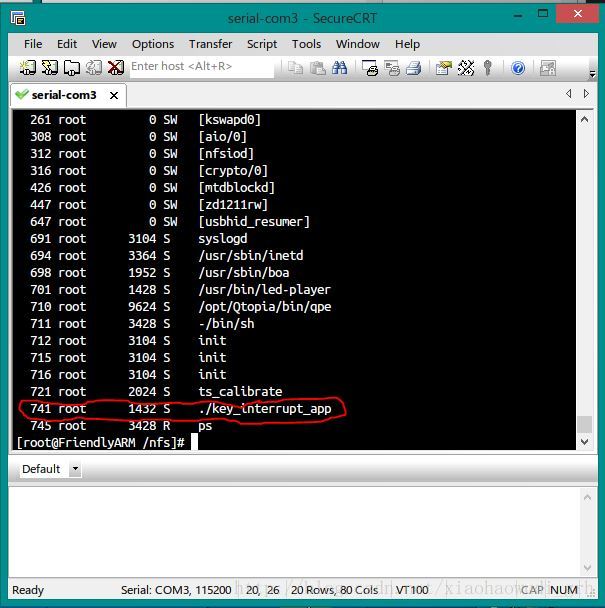The width and height of the screenshot is (605, 608).
Task: Click the /opt/Qtopia/bin/qpe process entry
Action: click(265, 307)
